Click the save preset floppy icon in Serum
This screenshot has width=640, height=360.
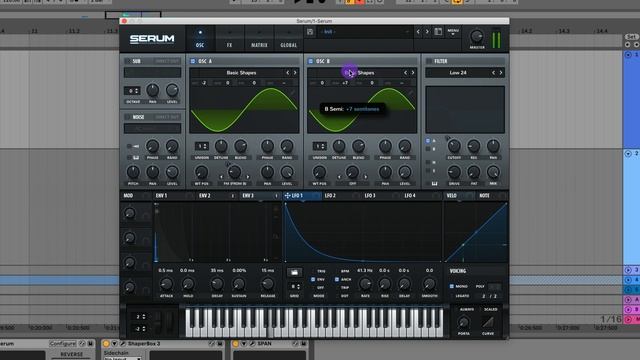click(x=310, y=32)
